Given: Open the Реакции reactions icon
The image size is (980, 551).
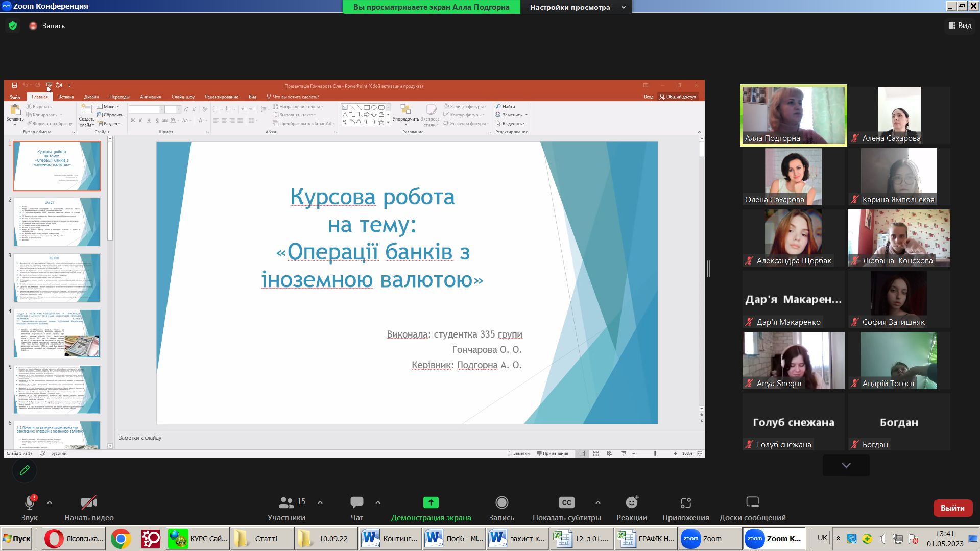Looking at the screenshot, I should [632, 502].
